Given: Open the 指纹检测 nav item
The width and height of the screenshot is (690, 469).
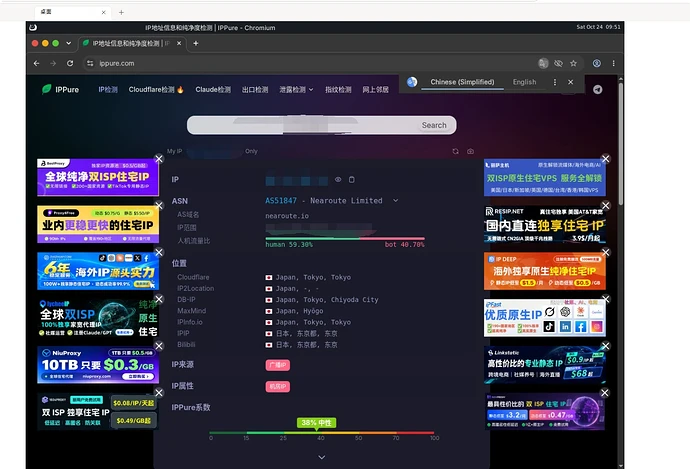Looking at the screenshot, I should click(338, 90).
